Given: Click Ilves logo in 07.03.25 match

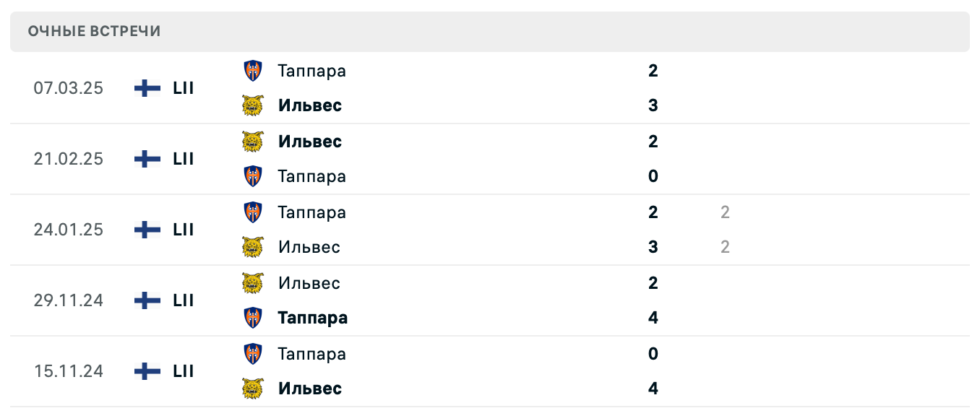Looking at the screenshot, I should tap(252, 105).
